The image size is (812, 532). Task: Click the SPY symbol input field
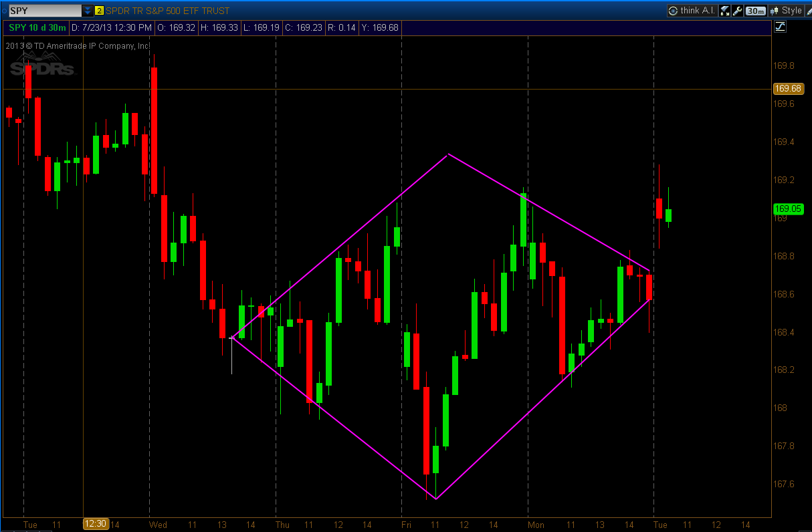(45, 11)
